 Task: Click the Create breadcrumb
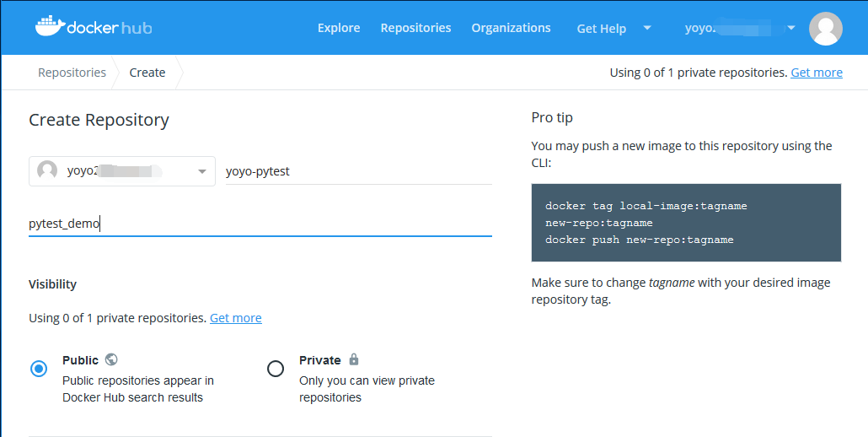[147, 73]
